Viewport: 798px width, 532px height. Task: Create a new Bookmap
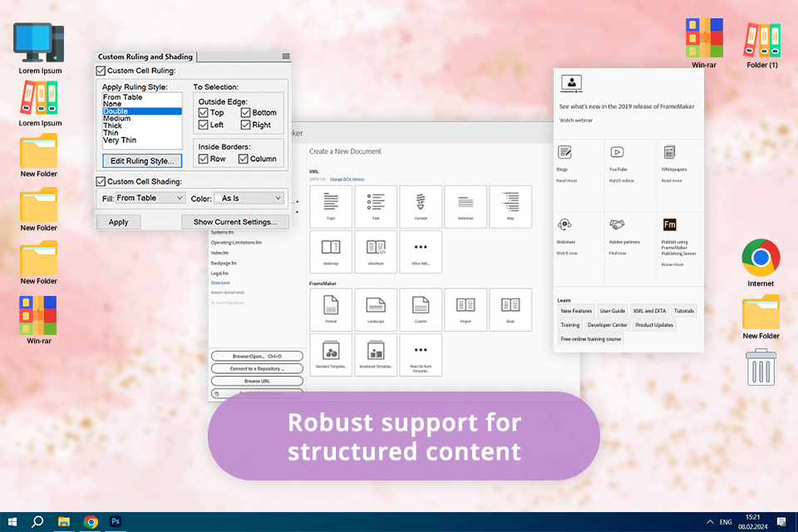[x=331, y=252]
